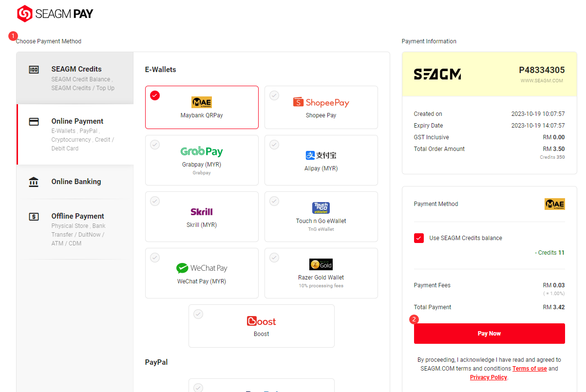Click the ShopeePay logo
586x392 pixels.
[x=321, y=102]
